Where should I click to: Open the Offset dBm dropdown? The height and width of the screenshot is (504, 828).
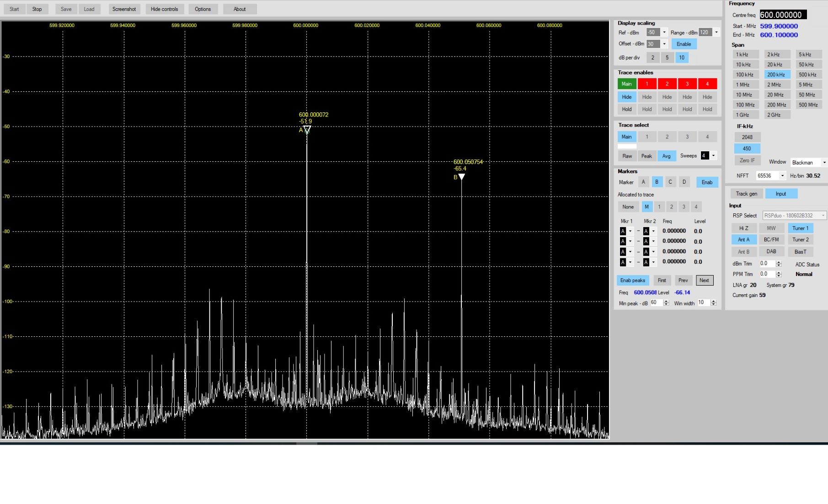click(664, 44)
